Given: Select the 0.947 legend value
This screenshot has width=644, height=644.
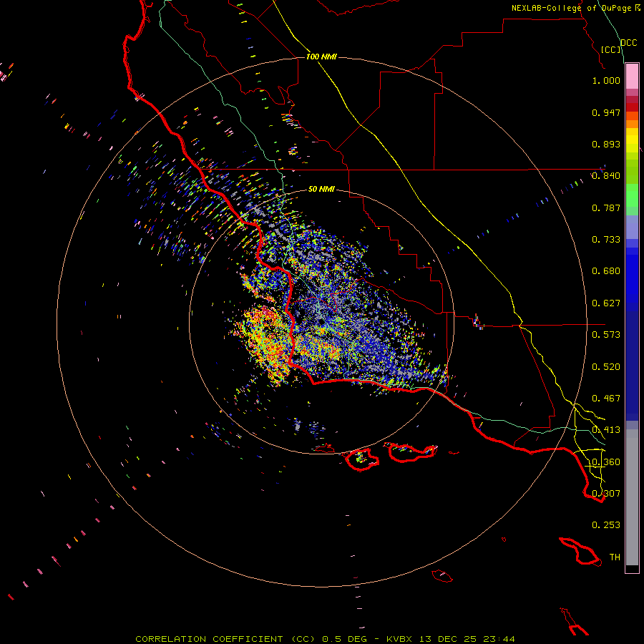Looking at the screenshot, I should click(x=606, y=112).
